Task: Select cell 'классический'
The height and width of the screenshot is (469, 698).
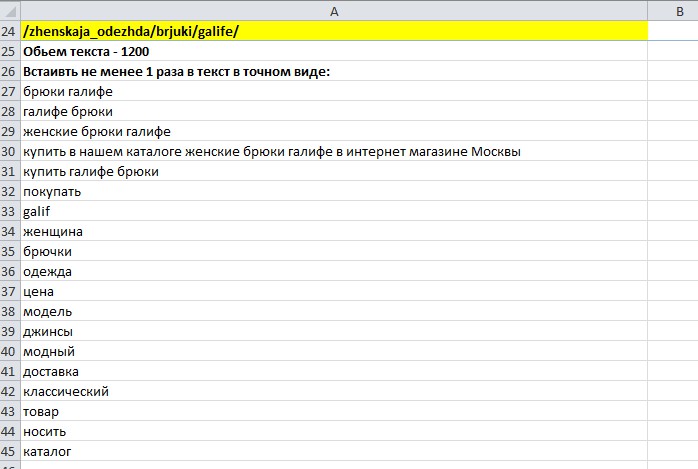Action: [x=334, y=392]
